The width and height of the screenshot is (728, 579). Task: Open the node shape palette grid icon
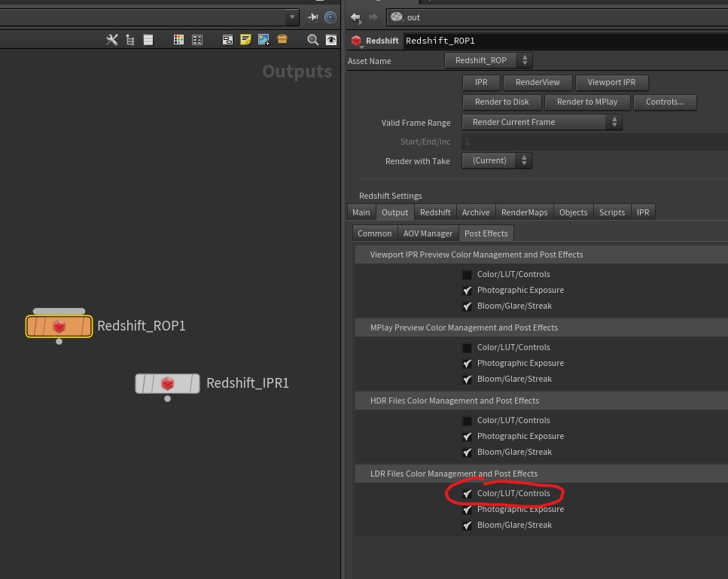197,40
